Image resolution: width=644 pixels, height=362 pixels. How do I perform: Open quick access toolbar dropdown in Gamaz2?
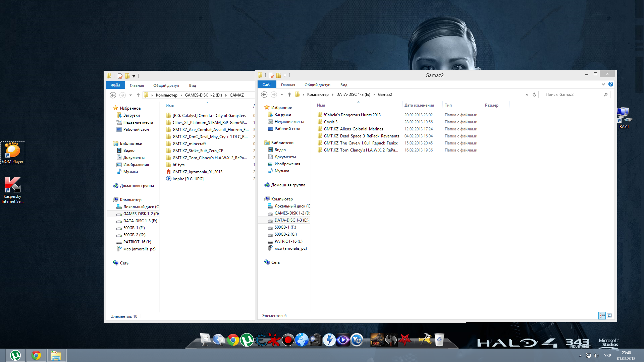(x=285, y=76)
